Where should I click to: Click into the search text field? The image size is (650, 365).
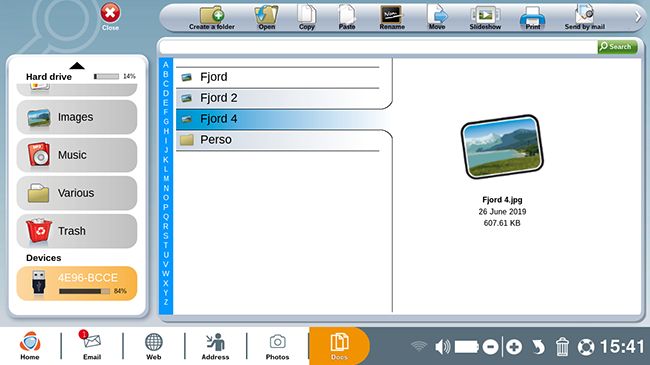point(378,47)
